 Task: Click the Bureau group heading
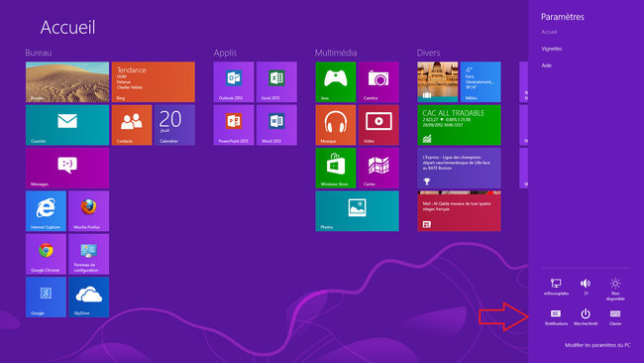(39, 53)
